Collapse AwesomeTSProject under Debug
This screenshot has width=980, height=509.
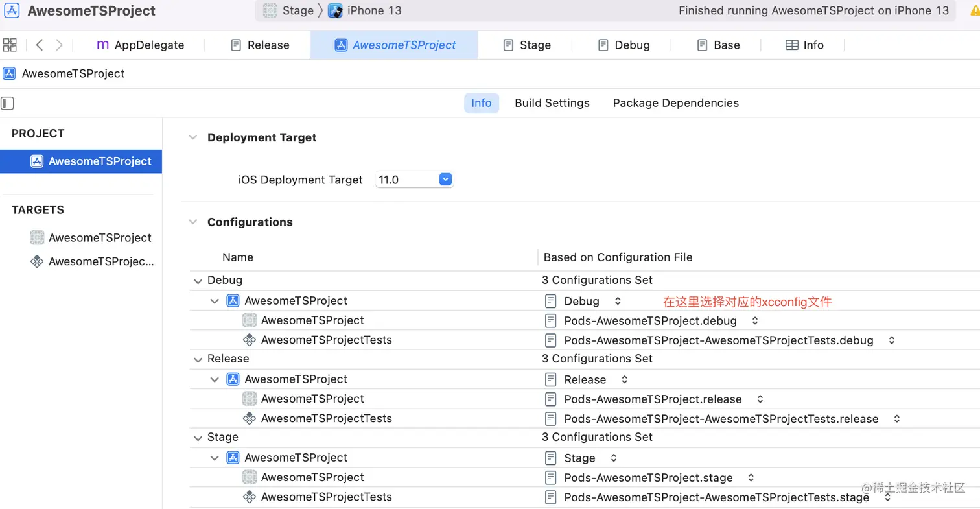tap(215, 301)
